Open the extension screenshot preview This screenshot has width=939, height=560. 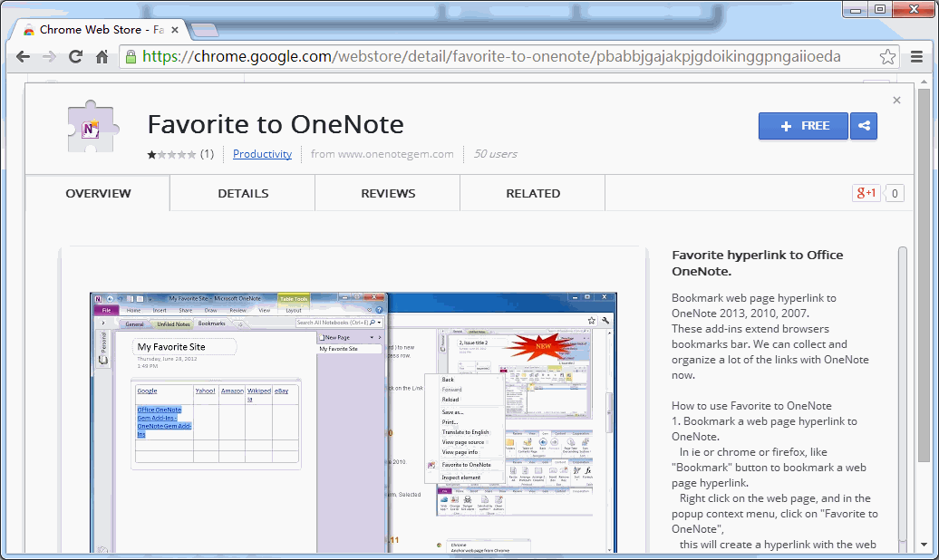pyautogui.click(x=353, y=422)
